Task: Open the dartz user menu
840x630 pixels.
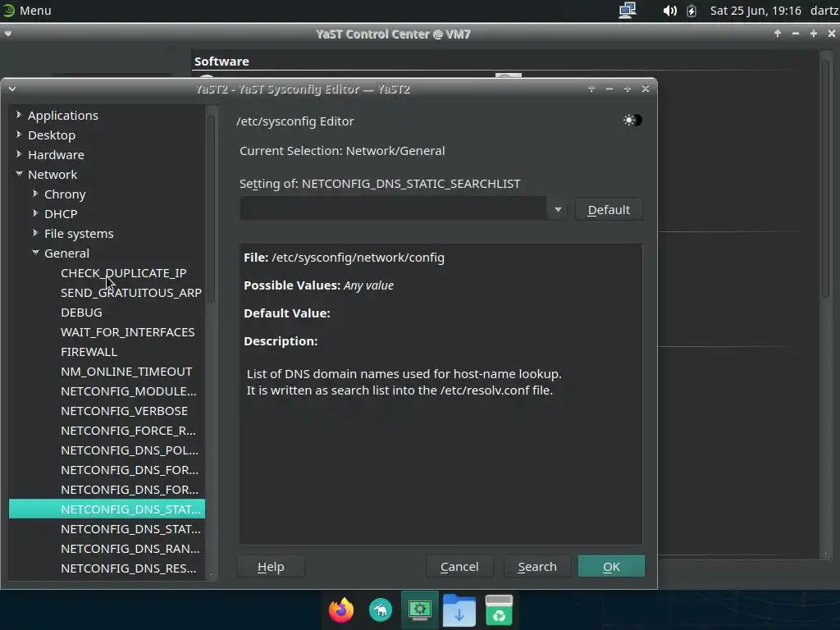Action: coord(824,11)
